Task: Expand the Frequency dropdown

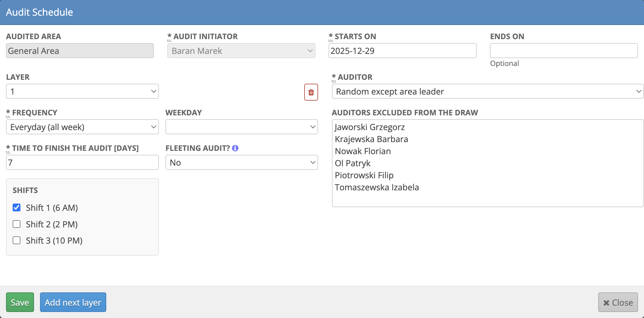Action: click(x=82, y=127)
